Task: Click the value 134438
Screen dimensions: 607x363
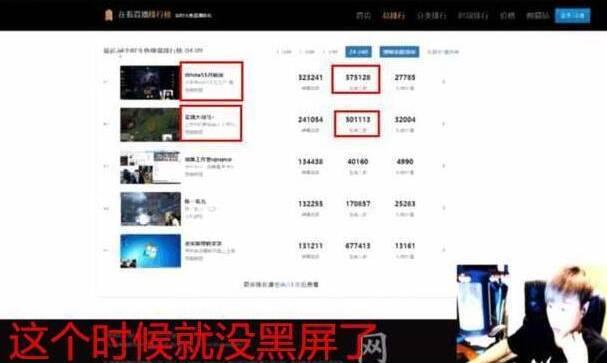Action: coord(310,161)
